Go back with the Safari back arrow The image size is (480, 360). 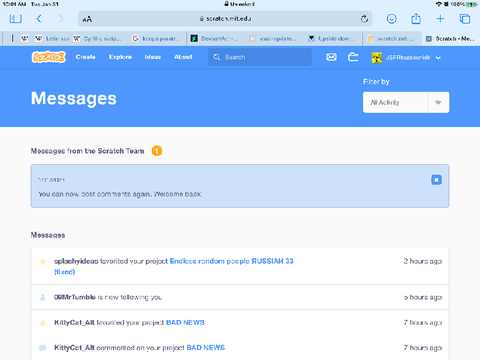pyautogui.click(x=39, y=19)
